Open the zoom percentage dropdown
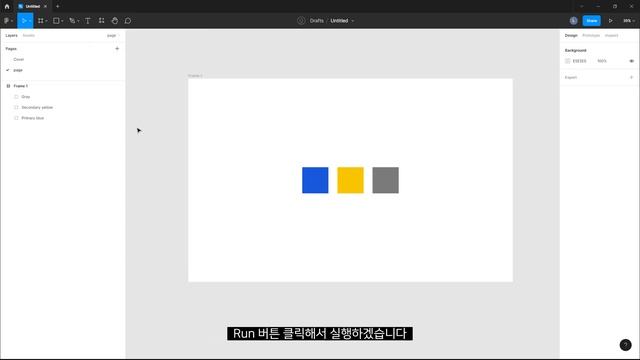 click(x=629, y=20)
